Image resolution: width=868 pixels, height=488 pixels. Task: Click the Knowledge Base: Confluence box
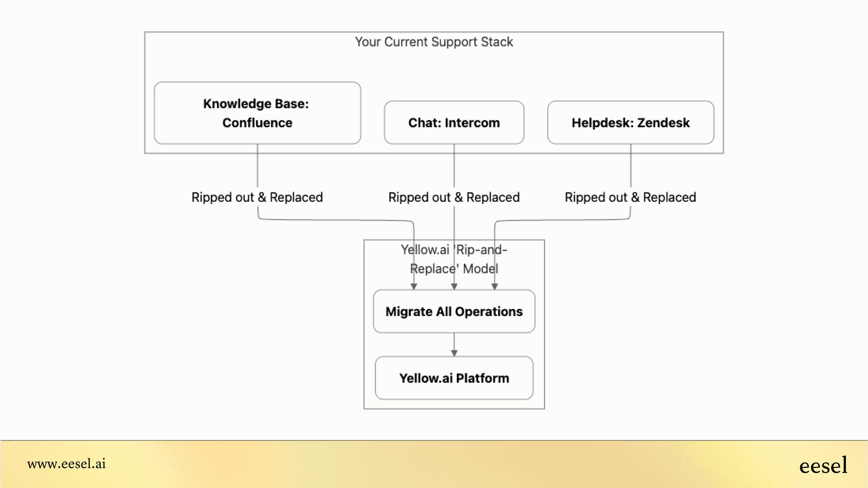click(257, 113)
